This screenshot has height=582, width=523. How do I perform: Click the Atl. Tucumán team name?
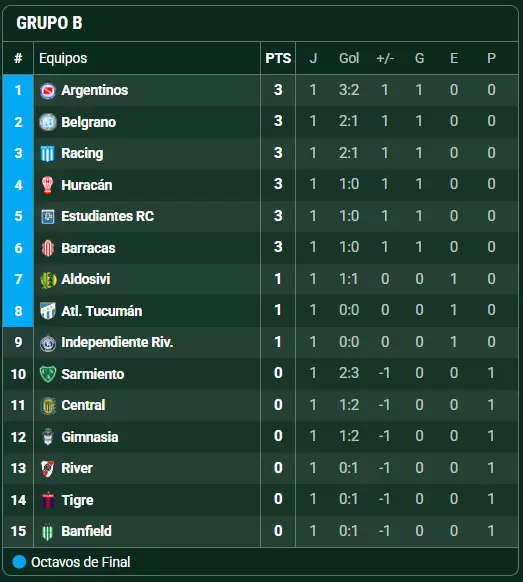pos(102,311)
